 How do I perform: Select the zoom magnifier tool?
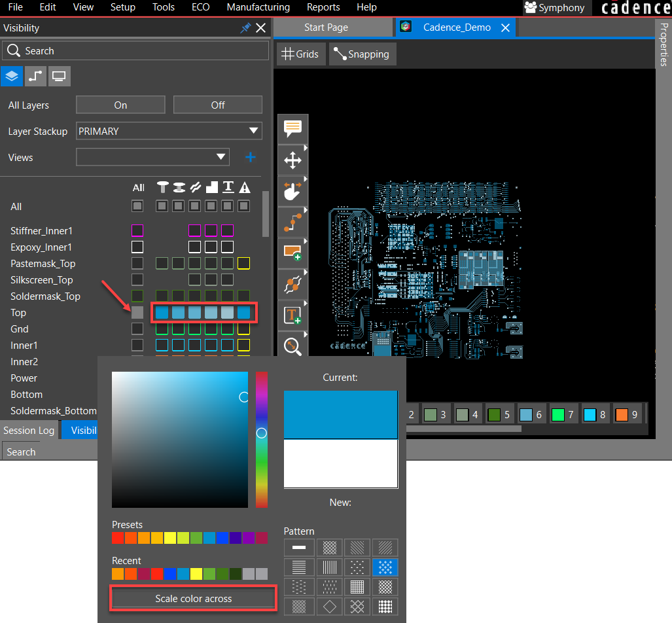tap(292, 346)
